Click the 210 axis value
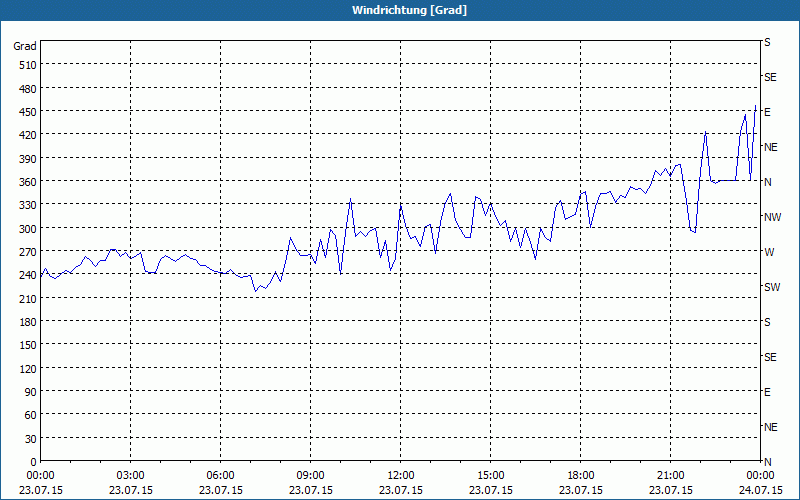800x500 pixels. coord(29,298)
